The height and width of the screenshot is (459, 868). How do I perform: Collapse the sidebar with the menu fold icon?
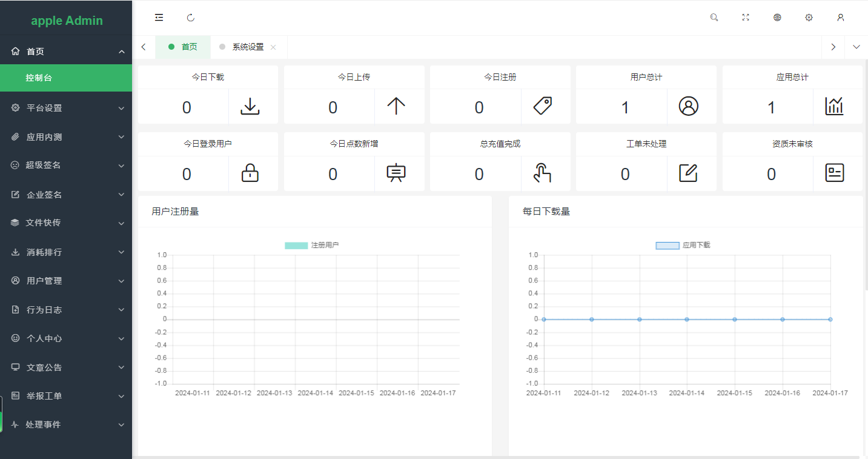(159, 18)
